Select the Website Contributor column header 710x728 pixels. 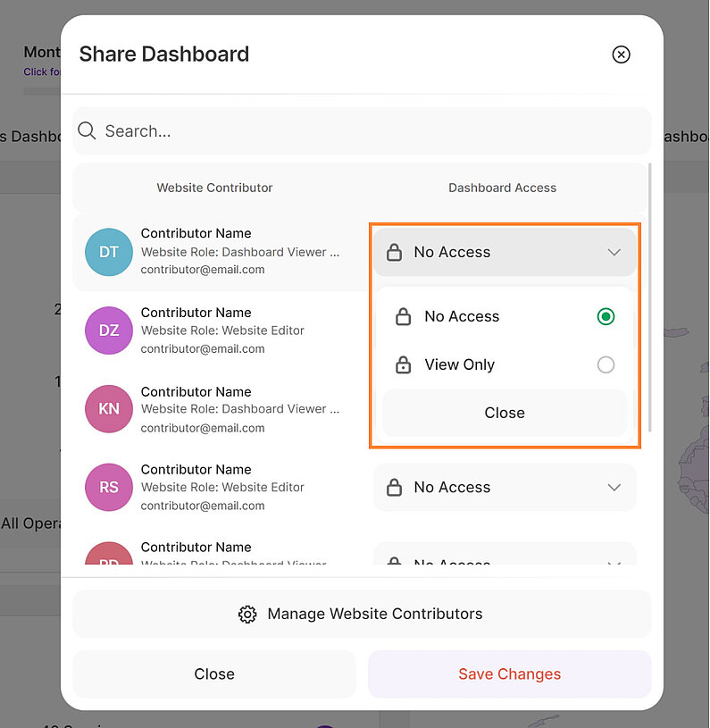(x=214, y=188)
